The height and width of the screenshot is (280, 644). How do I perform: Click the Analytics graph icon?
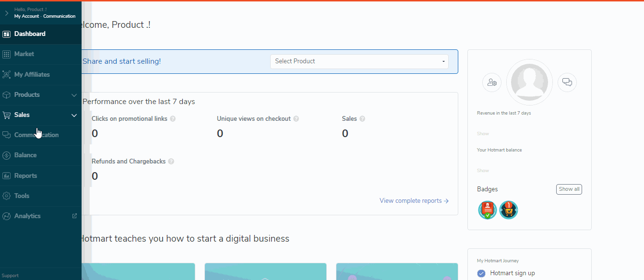pyautogui.click(x=6, y=216)
